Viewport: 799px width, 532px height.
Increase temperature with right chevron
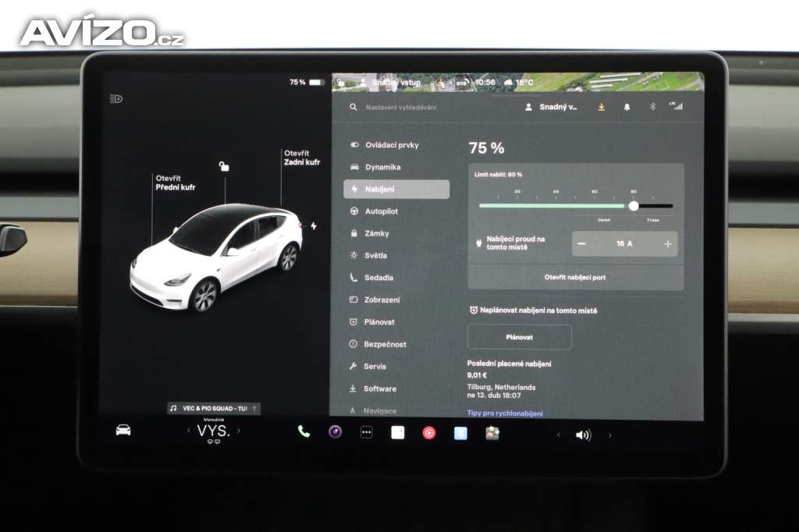(239, 431)
